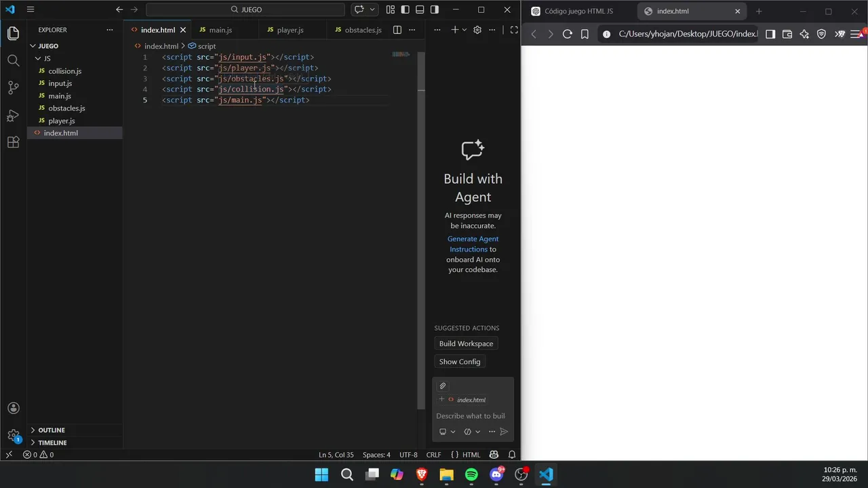Maximize the chat panel
Screen dimensions: 868x488
click(x=514, y=30)
